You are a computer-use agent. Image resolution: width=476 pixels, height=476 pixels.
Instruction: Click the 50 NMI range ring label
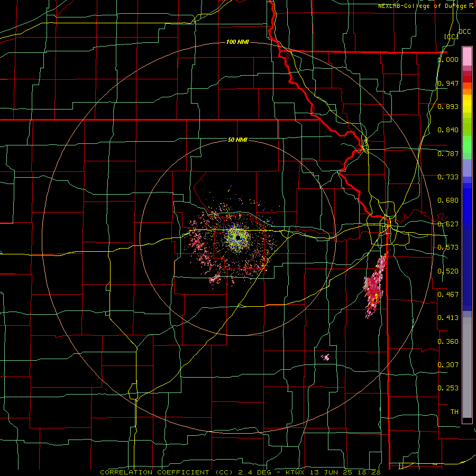[237, 140]
